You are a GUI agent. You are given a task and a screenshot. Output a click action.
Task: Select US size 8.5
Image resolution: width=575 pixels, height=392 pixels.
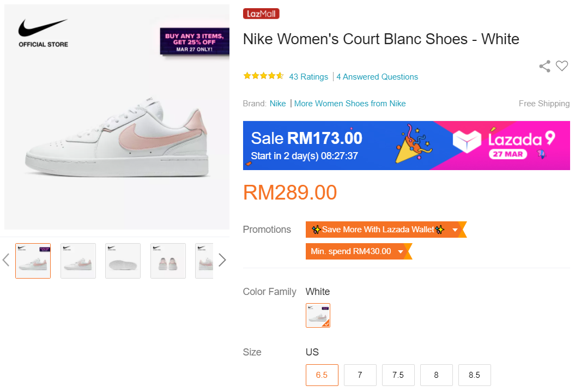474,375
